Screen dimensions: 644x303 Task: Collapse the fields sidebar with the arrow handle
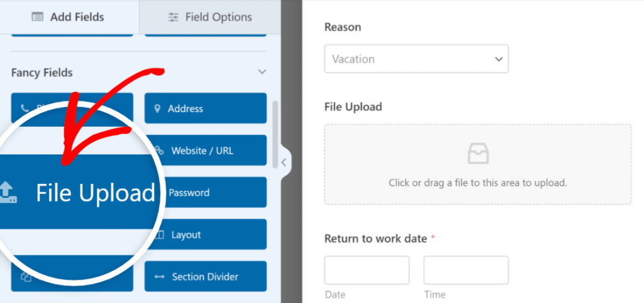[x=284, y=163]
